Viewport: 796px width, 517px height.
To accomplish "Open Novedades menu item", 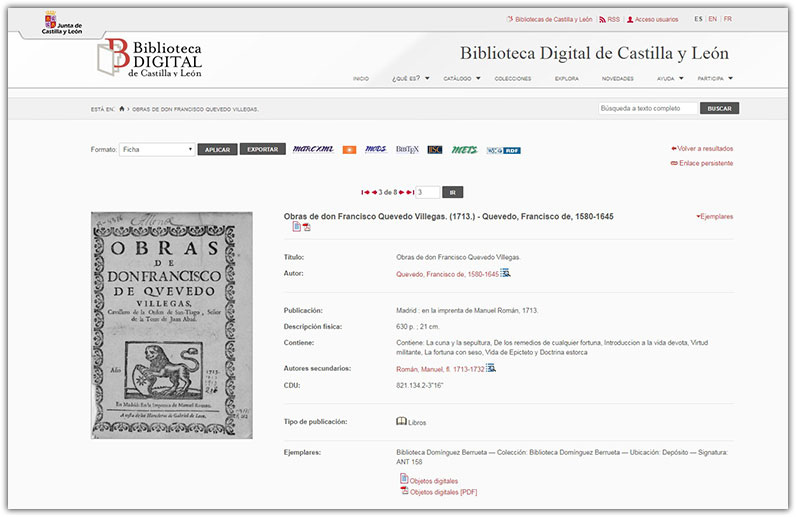I will [x=617, y=79].
